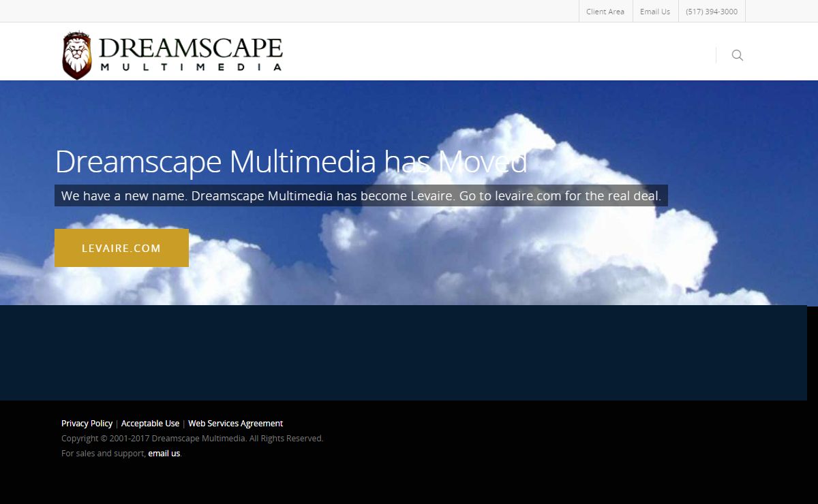Image resolution: width=818 pixels, height=504 pixels.
Task: Click the Copyright 2001-2017 notice text
Action: point(192,439)
